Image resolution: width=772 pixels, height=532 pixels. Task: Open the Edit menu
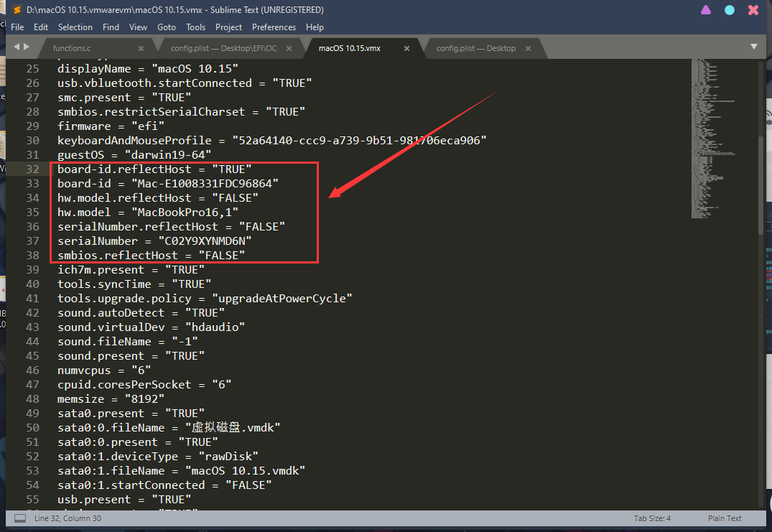tap(40, 27)
